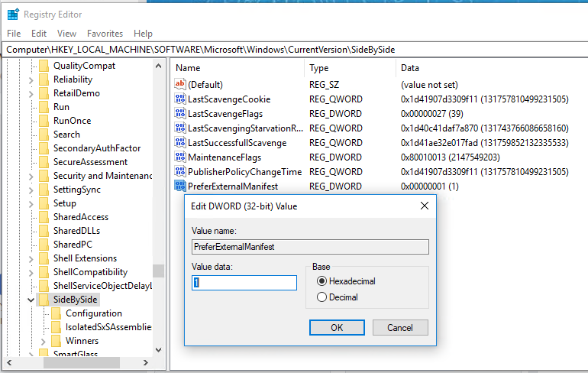Expand the Security and Maintenance node
Screen dimensions: 588x373
pyautogui.click(x=31, y=177)
